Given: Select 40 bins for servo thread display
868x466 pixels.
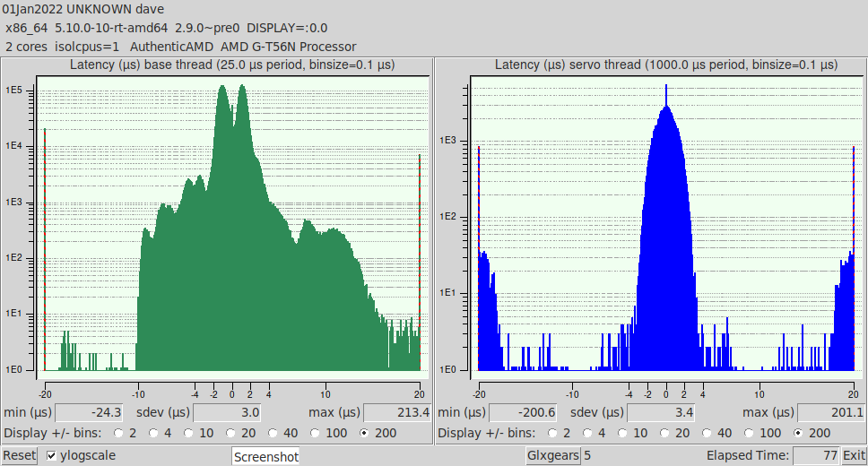Looking at the screenshot, I should [707, 433].
